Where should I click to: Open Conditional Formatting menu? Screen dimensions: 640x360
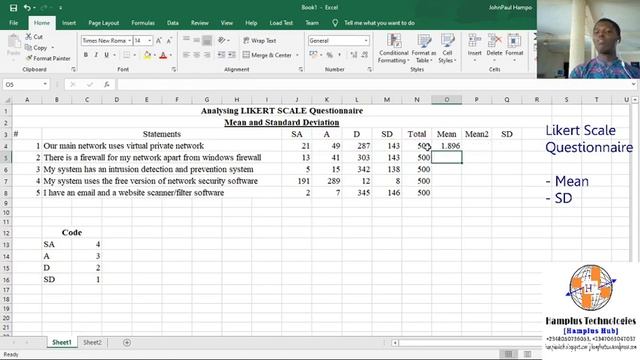[393, 48]
